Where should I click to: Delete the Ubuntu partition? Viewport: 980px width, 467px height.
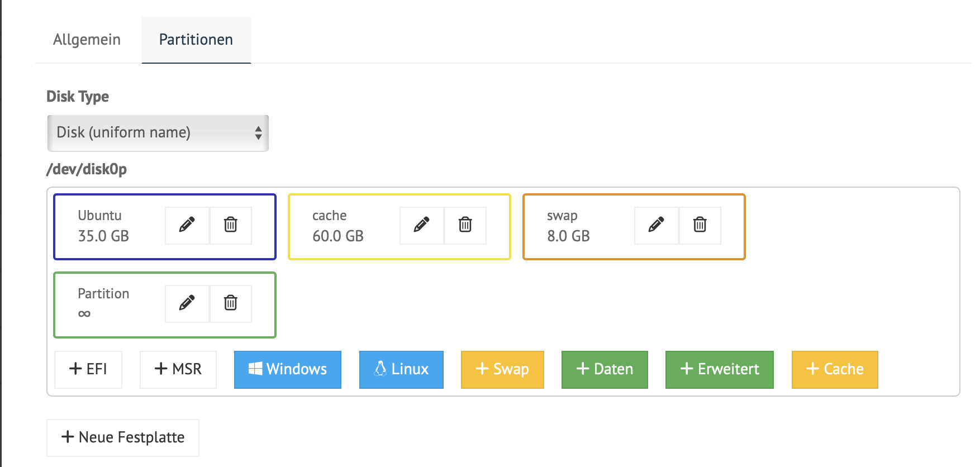(x=231, y=225)
